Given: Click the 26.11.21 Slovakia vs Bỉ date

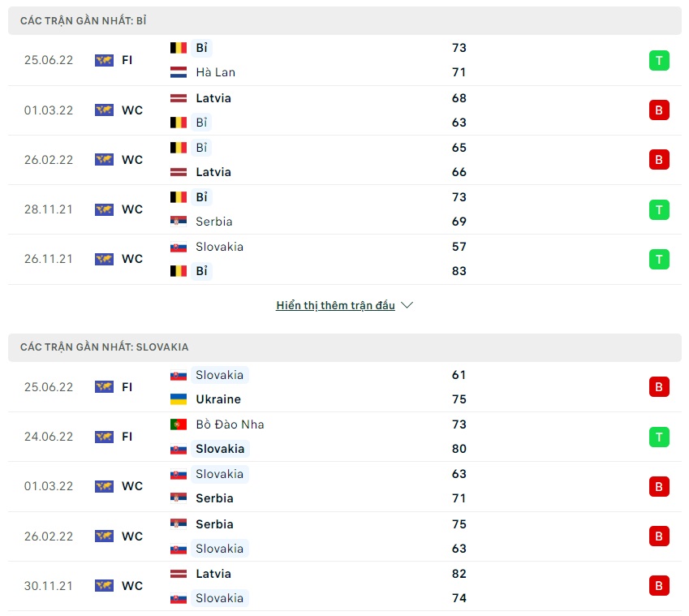Looking at the screenshot, I should click(49, 259).
